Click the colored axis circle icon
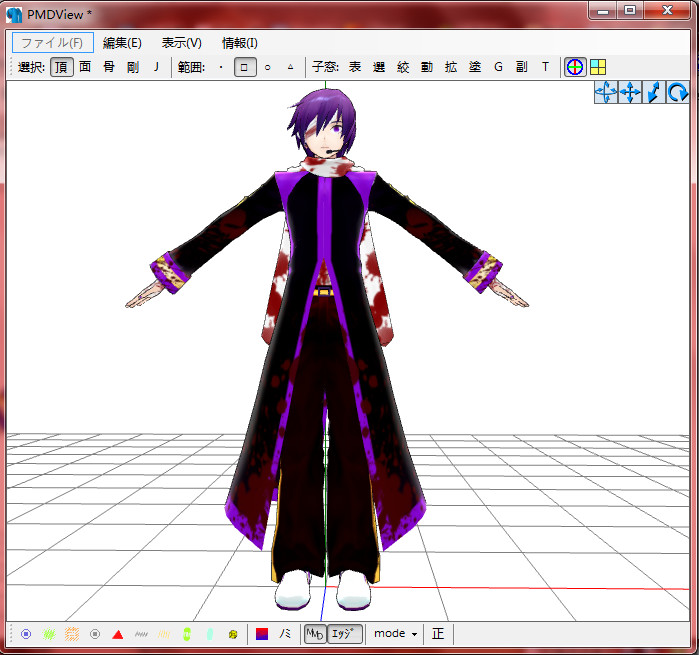 pos(575,67)
